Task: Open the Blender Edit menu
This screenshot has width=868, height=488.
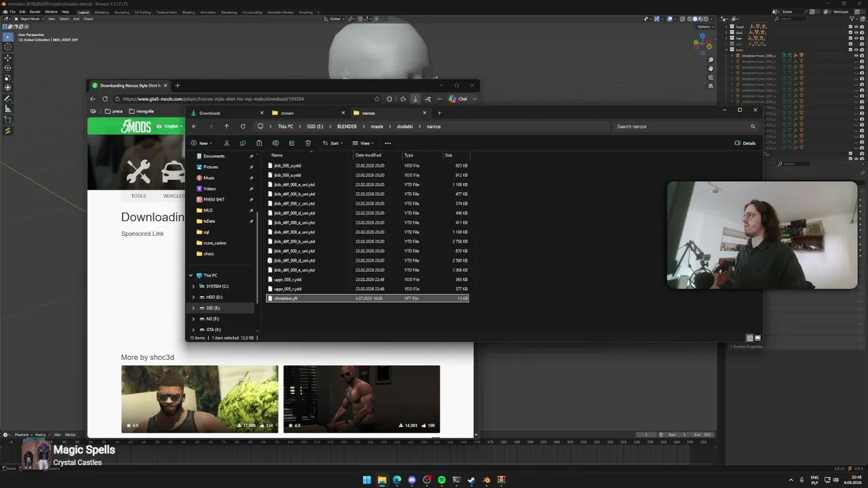Action: point(22,12)
